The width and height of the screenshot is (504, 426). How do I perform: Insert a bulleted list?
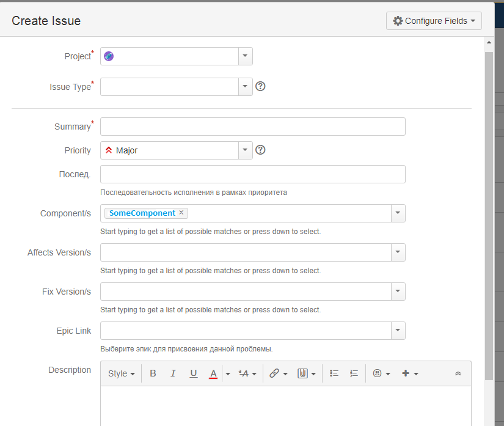pyautogui.click(x=334, y=373)
